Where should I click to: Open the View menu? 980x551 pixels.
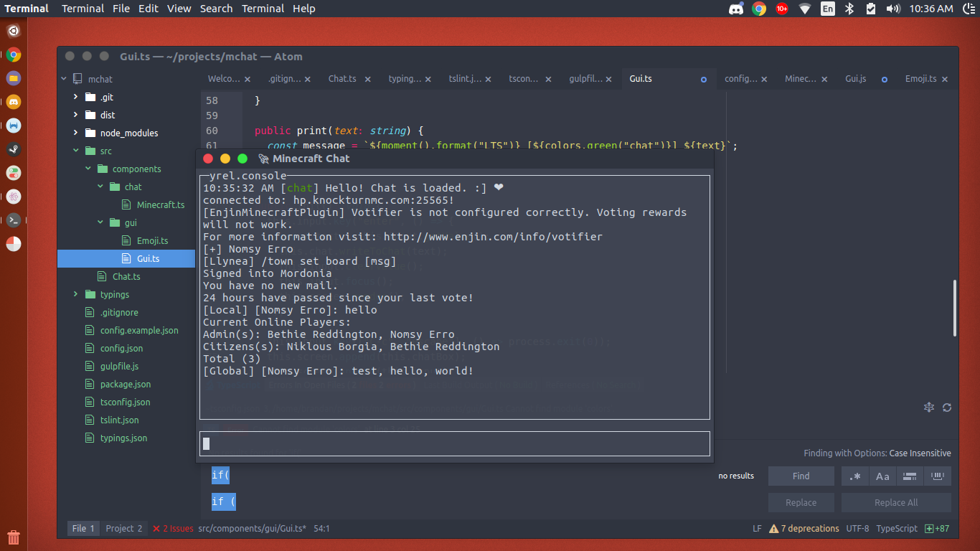[179, 9]
